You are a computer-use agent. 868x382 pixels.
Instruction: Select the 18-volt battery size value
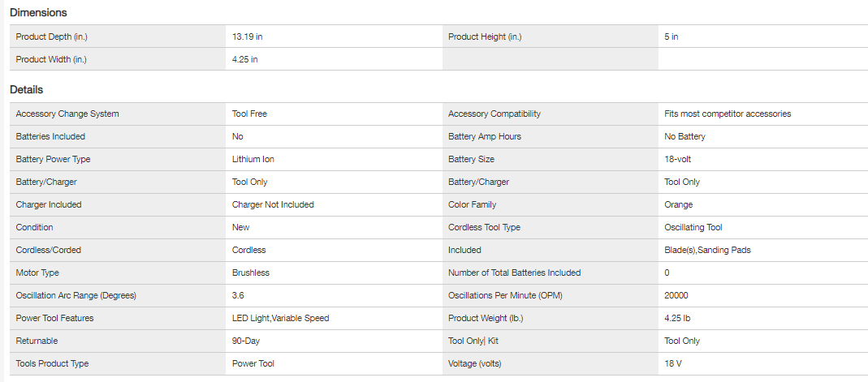coord(678,159)
